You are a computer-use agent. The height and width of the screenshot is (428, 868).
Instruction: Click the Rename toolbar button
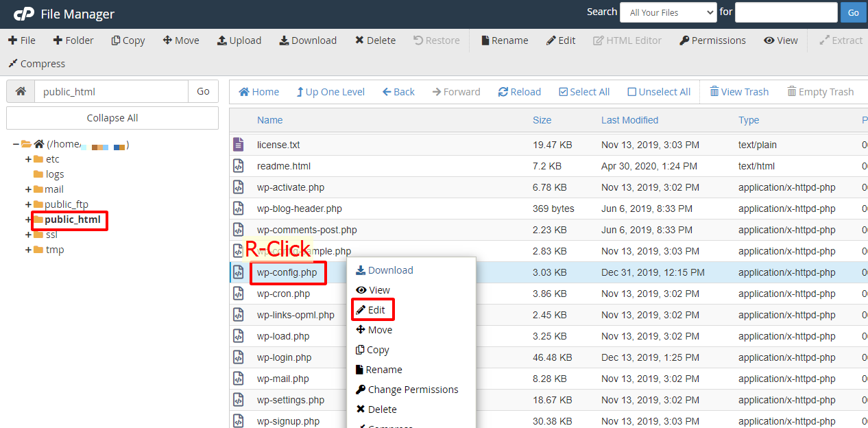pos(505,40)
